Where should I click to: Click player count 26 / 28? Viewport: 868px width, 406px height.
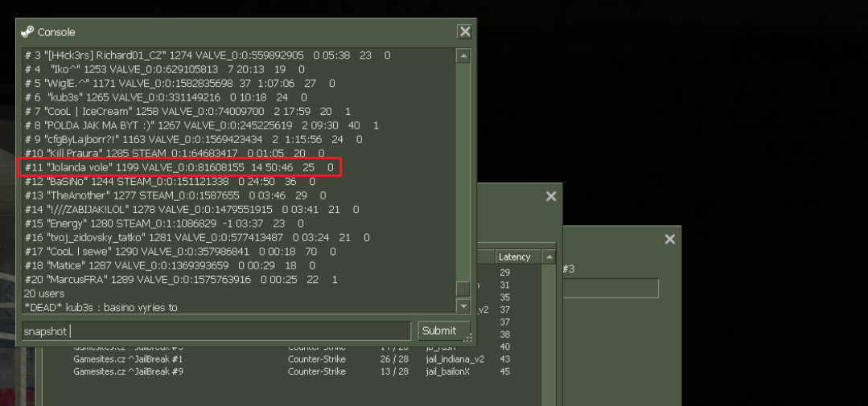pyautogui.click(x=394, y=359)
